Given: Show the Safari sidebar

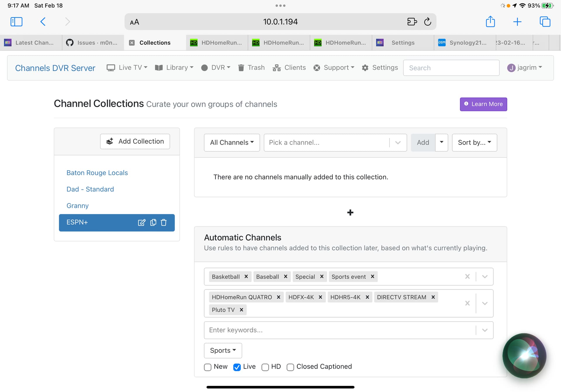Looking at the screenshot, I should (16, 22).
